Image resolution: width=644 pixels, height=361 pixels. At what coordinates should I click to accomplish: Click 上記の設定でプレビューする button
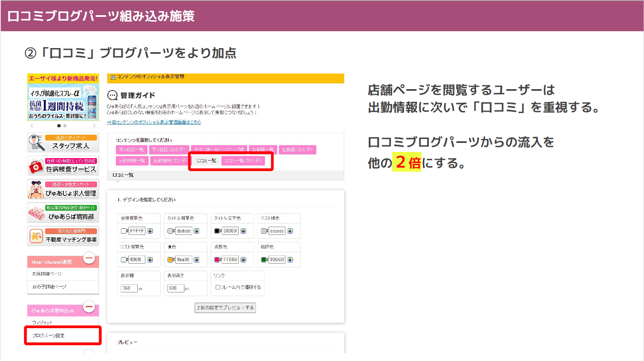[x=225, y=308]
